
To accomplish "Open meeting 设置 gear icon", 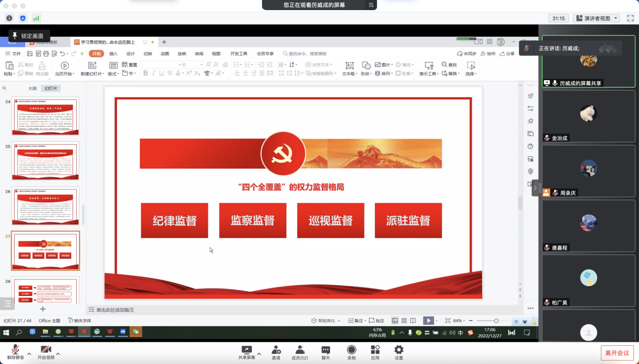I will coord(399,352).
